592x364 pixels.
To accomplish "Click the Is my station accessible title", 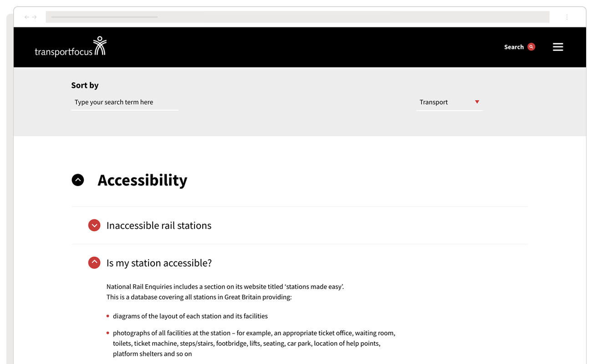I will pos(159,263).
